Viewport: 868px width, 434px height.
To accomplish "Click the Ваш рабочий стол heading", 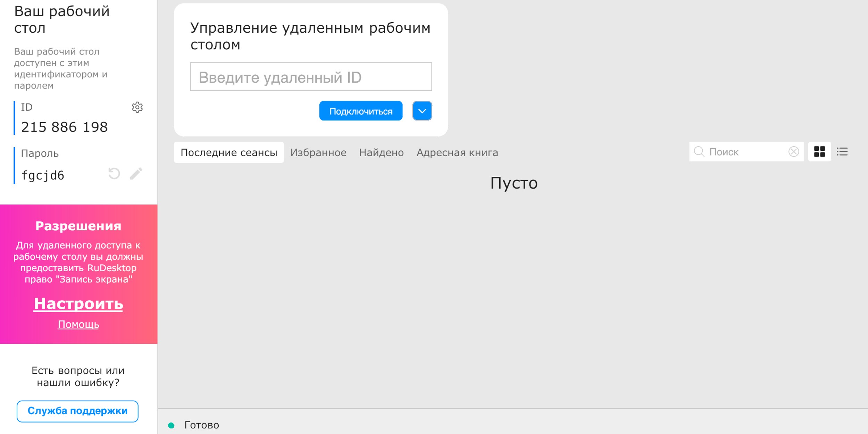I will click(x=62, y=19).
